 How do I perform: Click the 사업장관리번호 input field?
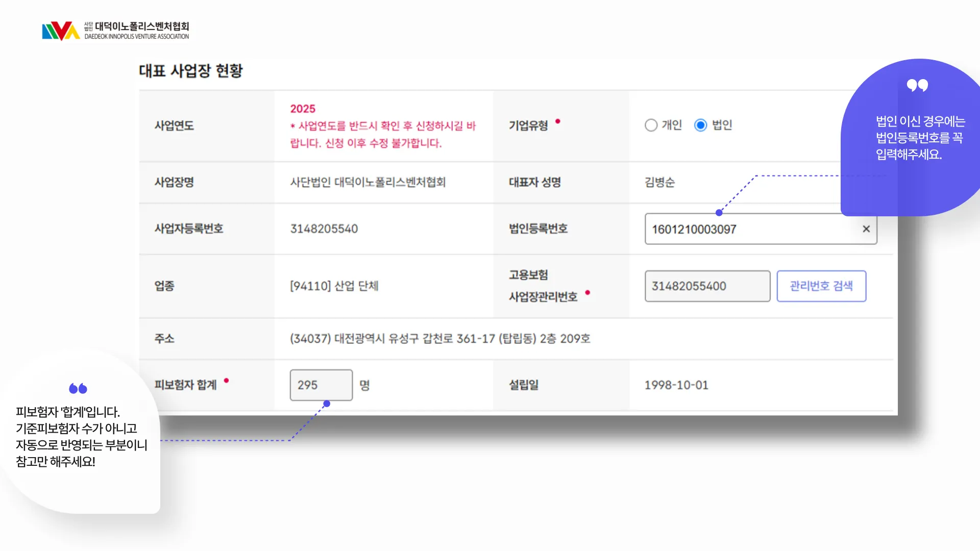pos(707,286)
